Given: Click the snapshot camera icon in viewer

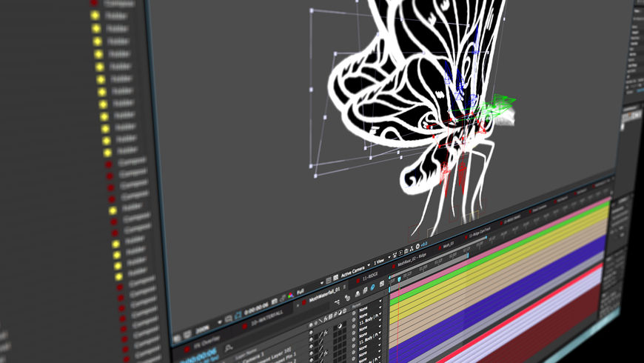Looking at the screenshot, I should coord(275,302).
